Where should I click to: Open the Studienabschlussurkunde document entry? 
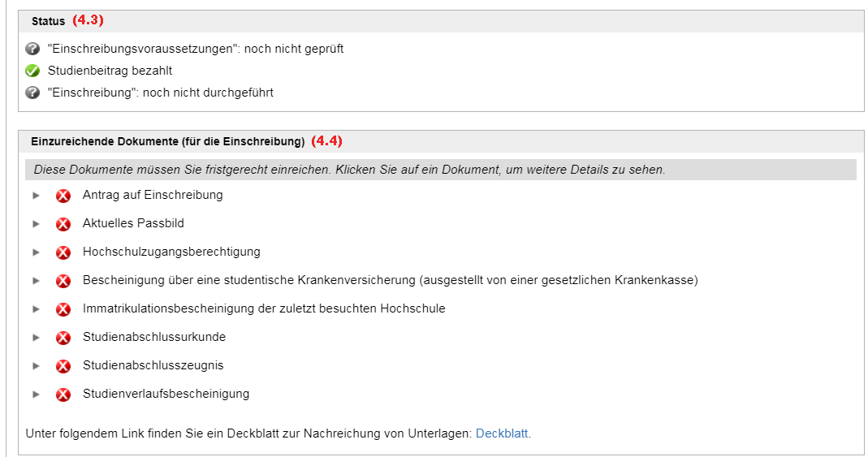pyautogui.click(x=154, y=336)
